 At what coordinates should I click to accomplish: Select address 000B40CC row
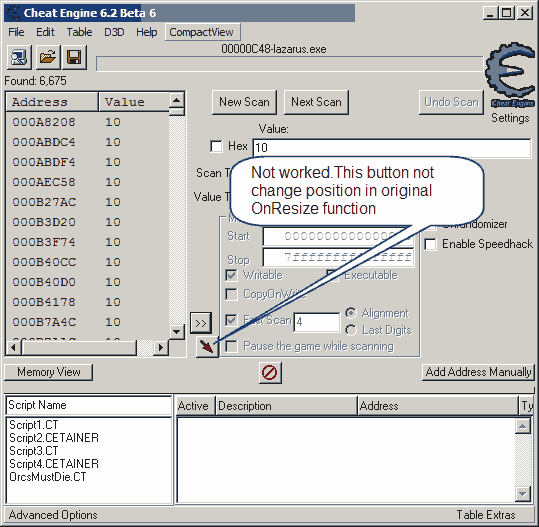(x=87, y=262)
